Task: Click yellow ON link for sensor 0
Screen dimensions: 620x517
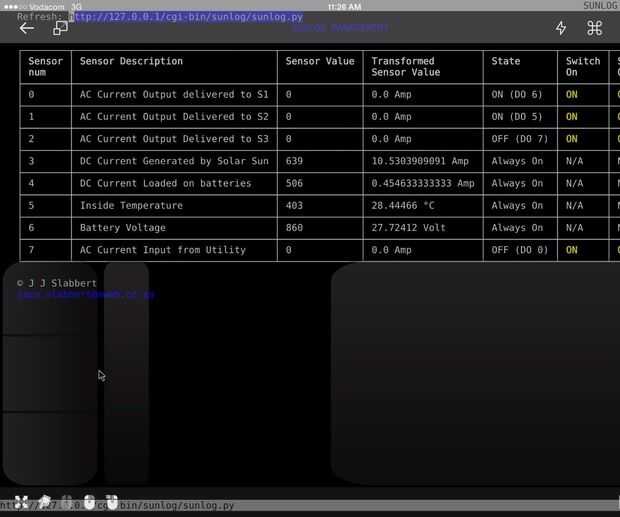Action: (571, 94)
